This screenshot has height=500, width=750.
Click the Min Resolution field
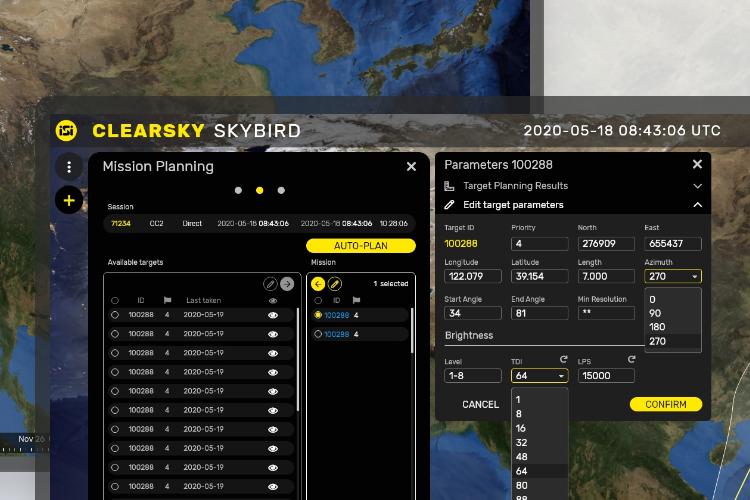click(606, 313)
